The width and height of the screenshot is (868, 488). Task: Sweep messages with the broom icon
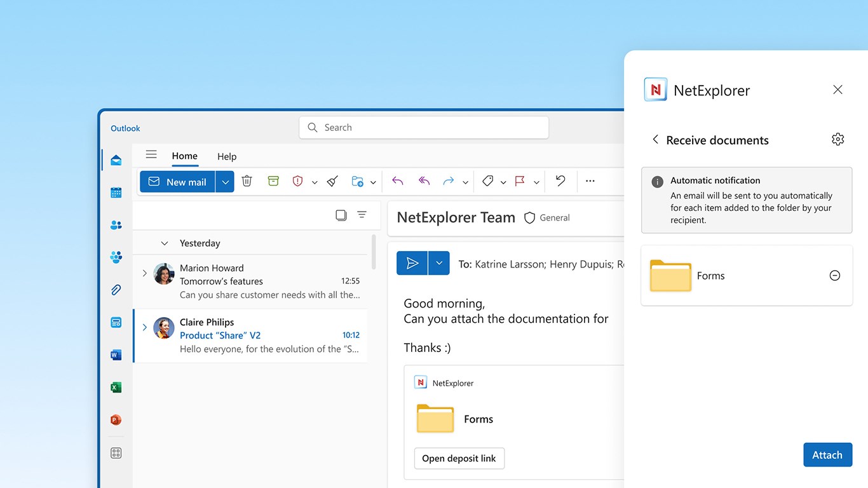[332, 181]
